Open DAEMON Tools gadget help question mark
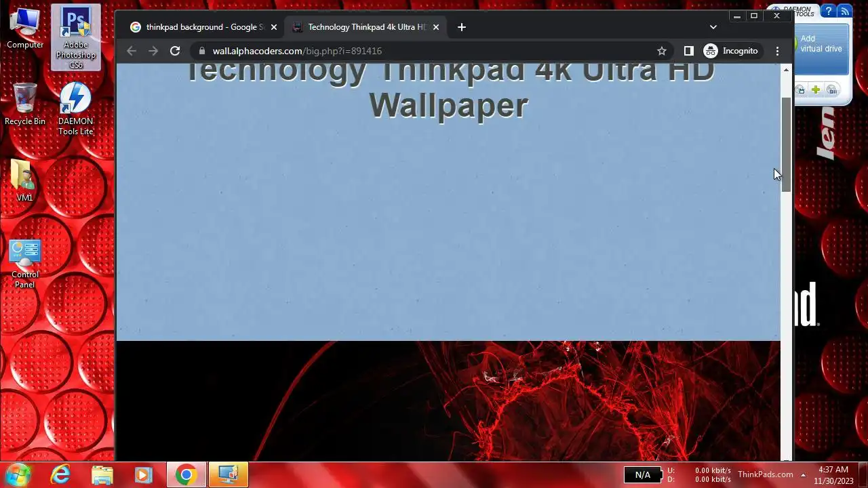Viewport: 868px width, 488px height. 828,12
